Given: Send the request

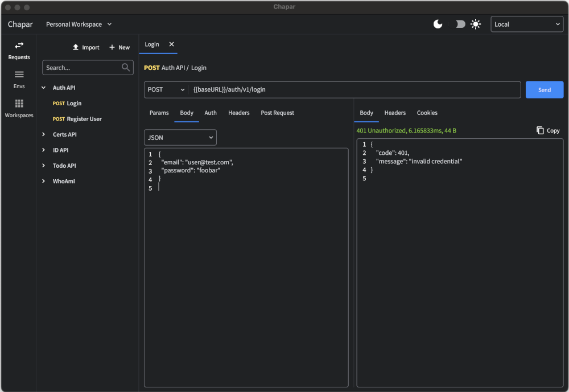Looking at the screenshot, I should (545, 90).
